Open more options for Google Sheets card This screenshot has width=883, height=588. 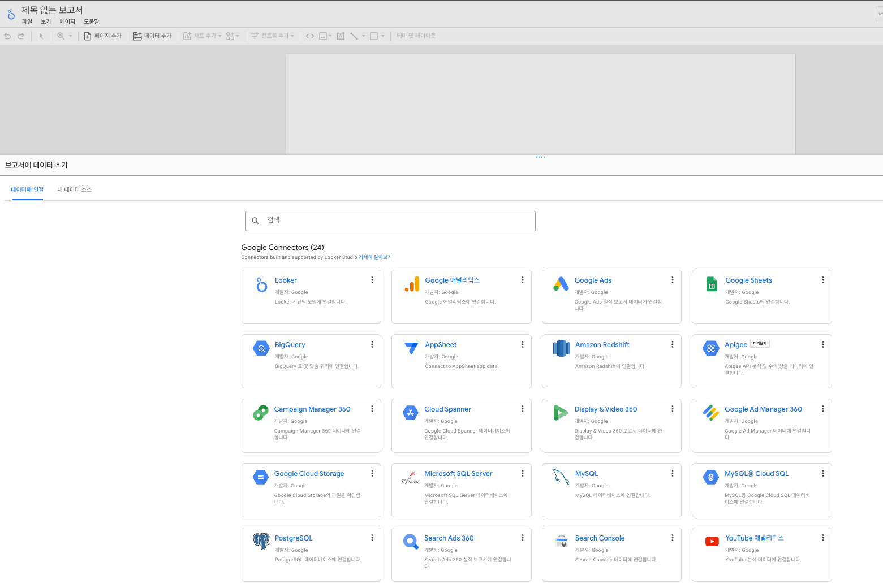click(823, 280)
